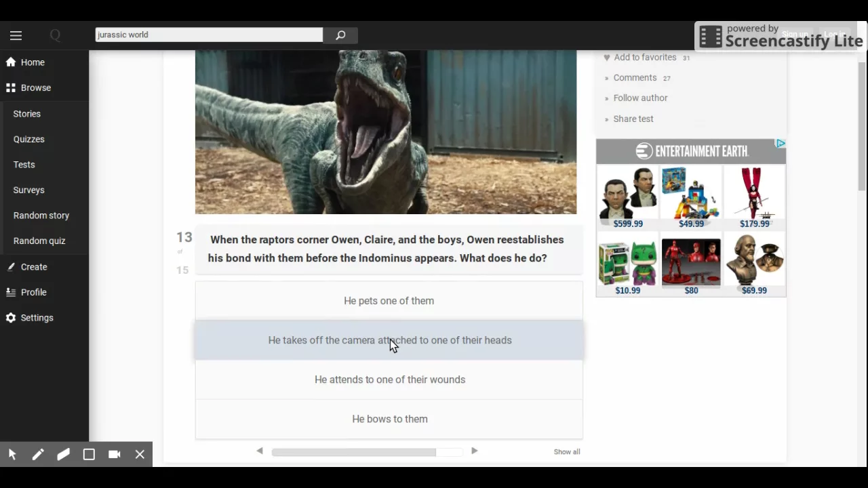Go to next question arrow
The width and height of the screenshot is (868, 488).
point(474,451)
